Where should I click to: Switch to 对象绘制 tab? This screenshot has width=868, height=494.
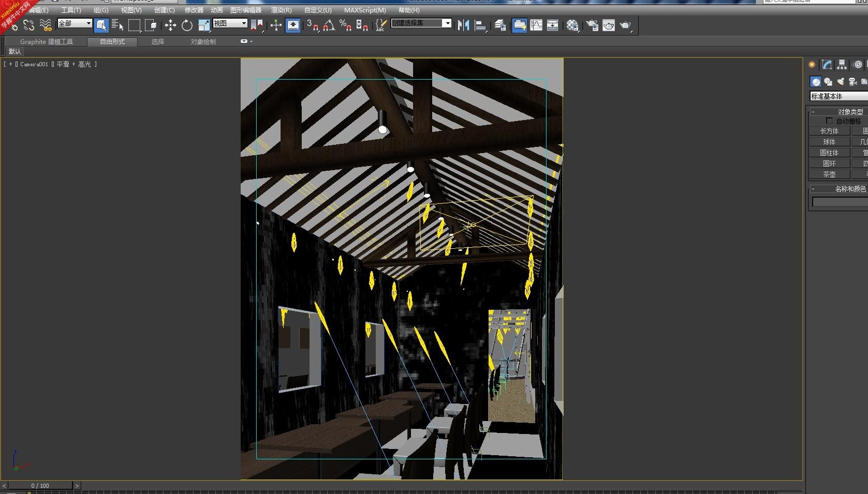[203, 41]
